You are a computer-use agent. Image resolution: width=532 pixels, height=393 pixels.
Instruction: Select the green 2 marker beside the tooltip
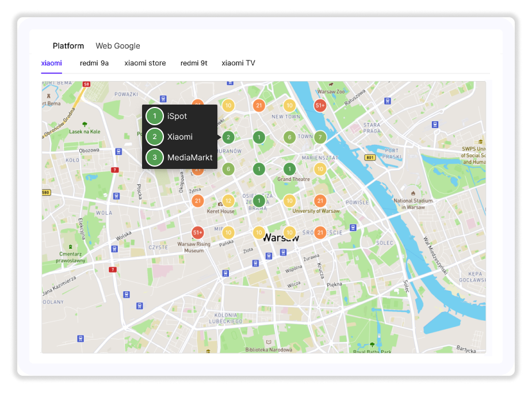pos(228,137)
